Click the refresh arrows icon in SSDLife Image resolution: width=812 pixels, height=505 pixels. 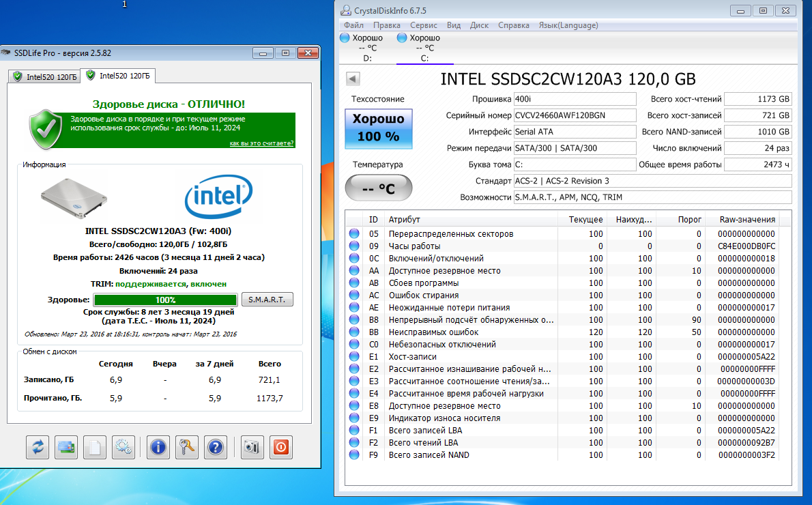(x=38, y=448)
